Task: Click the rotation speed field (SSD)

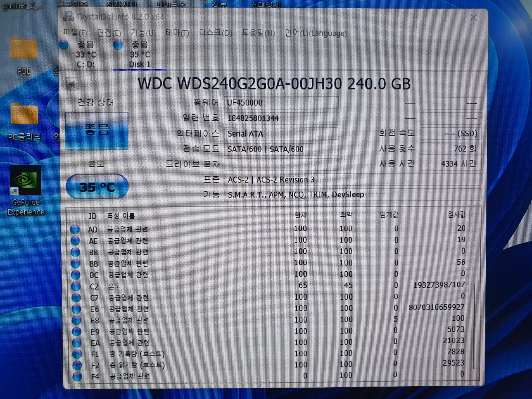Action: [x=451, y=134]
